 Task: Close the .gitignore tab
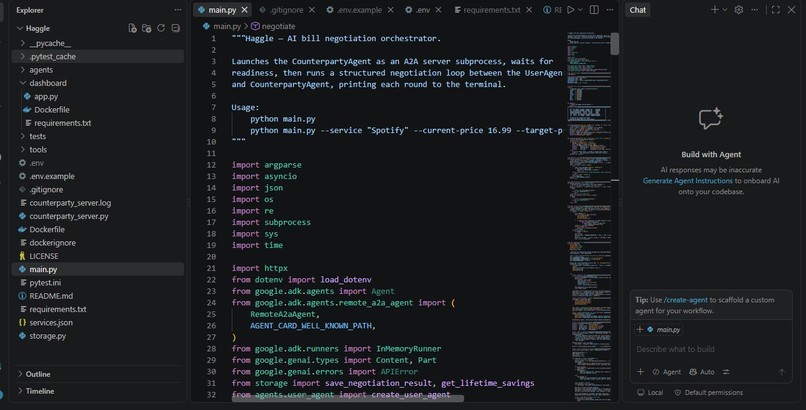(312, 10)
